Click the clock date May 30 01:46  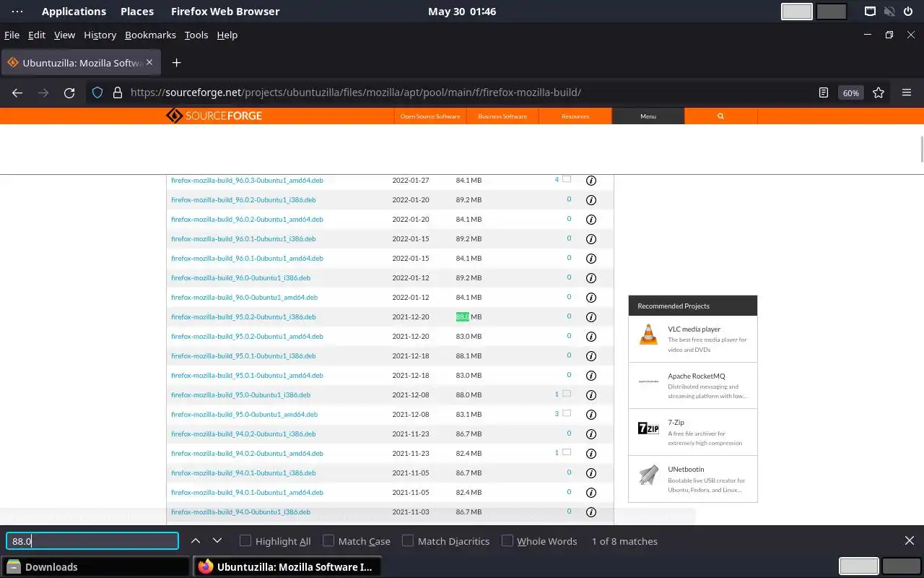(462, 12)
